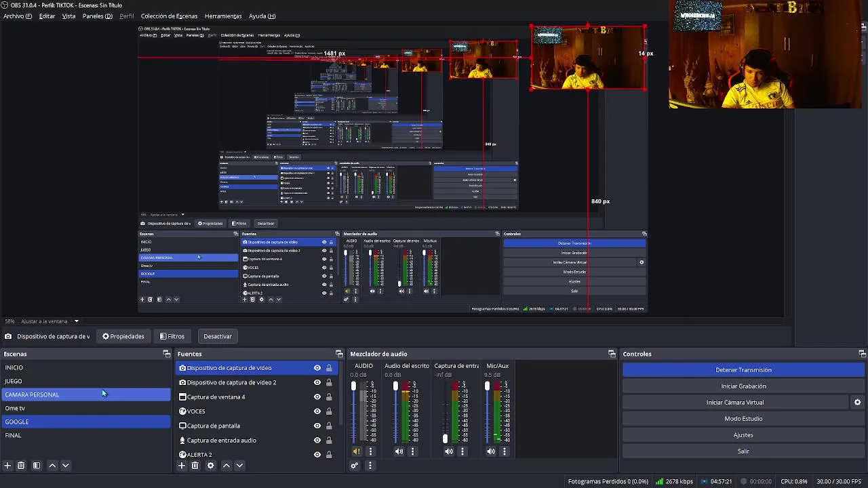Move the selected source up in Fuentes
This screenshot has width=868, height=488.
click(226, 466)
